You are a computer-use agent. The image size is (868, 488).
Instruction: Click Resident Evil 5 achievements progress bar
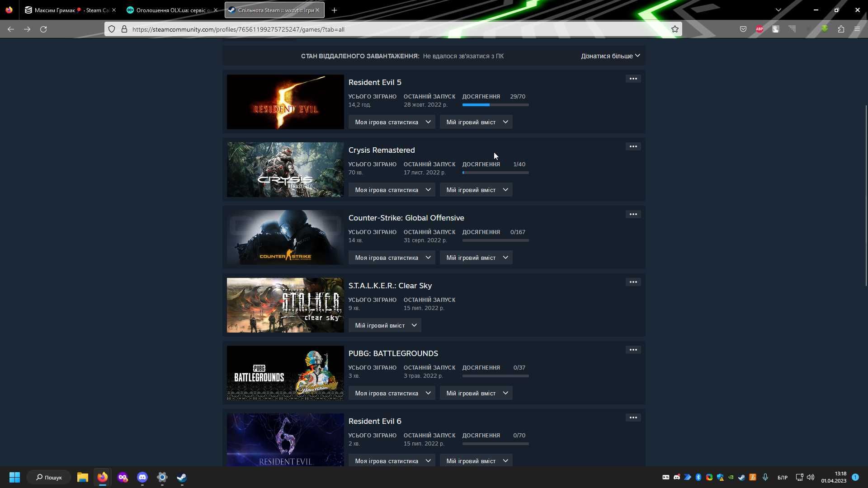495,105
